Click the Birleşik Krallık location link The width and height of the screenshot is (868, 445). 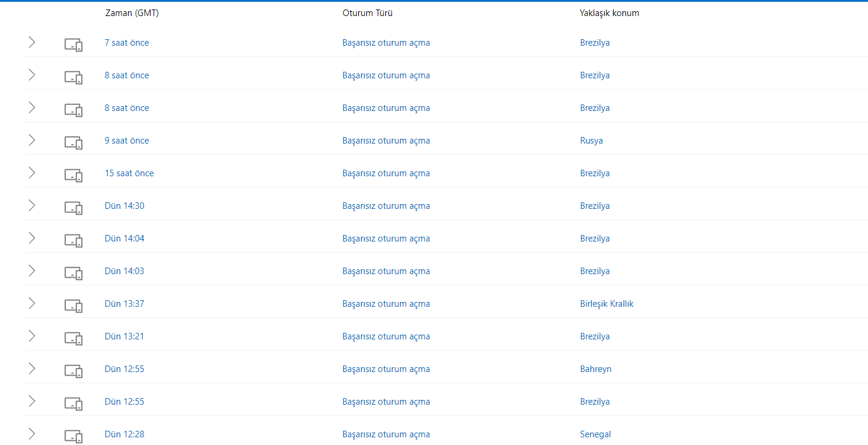(x=607, y=304)
